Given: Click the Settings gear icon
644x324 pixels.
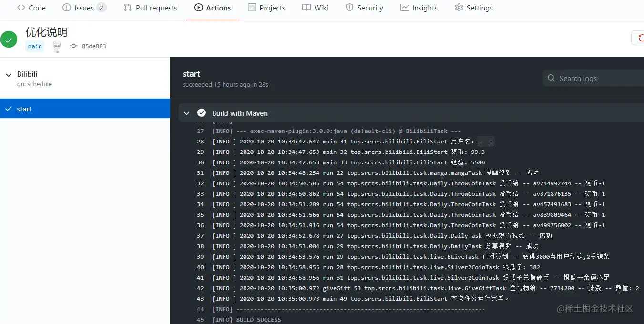Looking at the screenshot, I should point(459,8).
